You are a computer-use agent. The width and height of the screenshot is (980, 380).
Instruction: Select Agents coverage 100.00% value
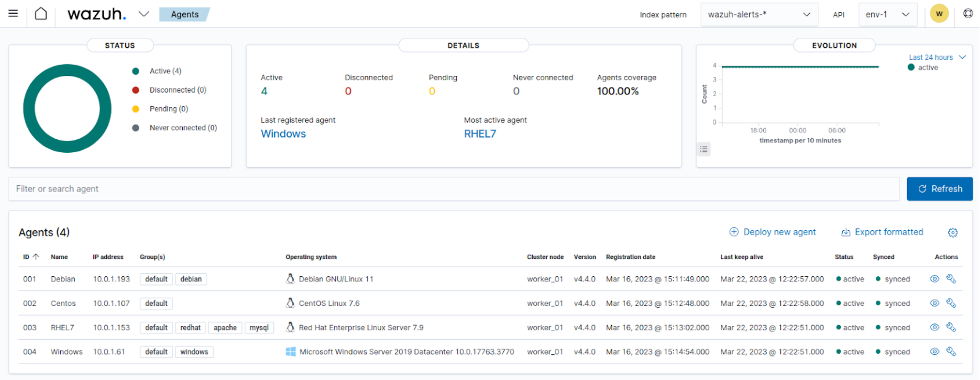point(618,91)
